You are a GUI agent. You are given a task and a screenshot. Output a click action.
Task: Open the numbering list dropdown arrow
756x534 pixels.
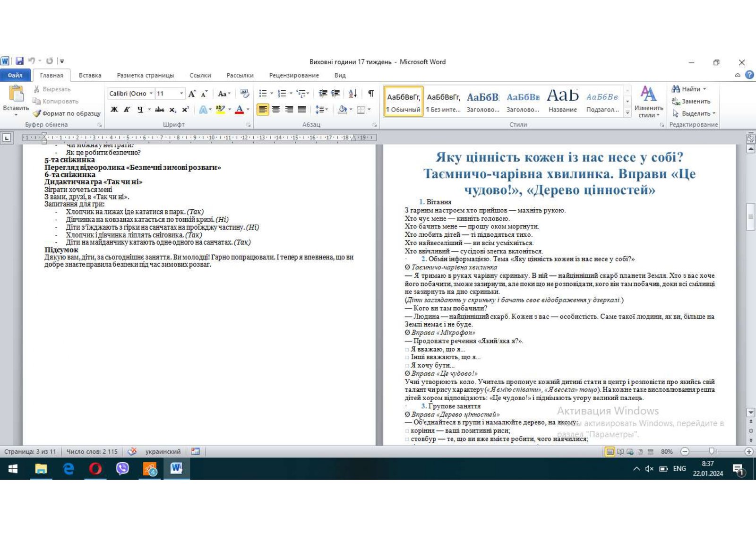tap(291, 94)
